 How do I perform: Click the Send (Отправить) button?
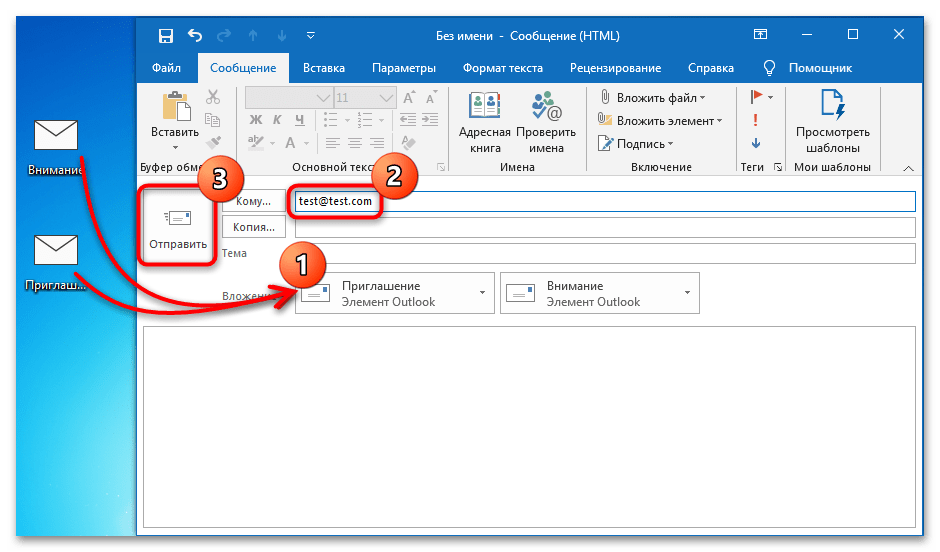[x=178, y=226]
